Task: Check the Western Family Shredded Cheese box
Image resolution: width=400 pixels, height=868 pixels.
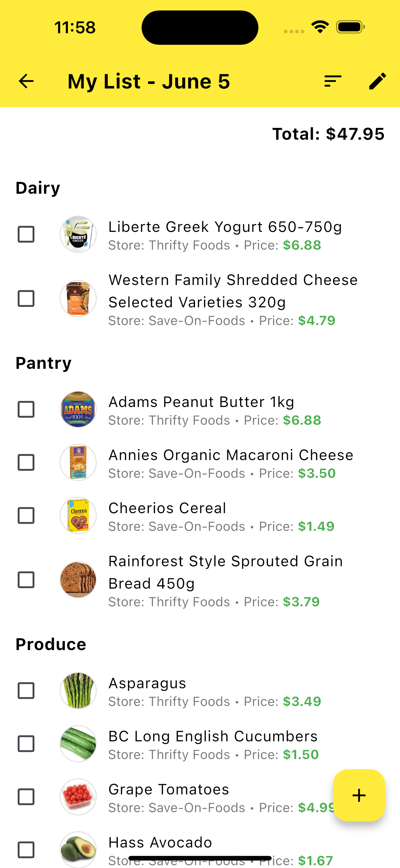Action: coord(26,299)
